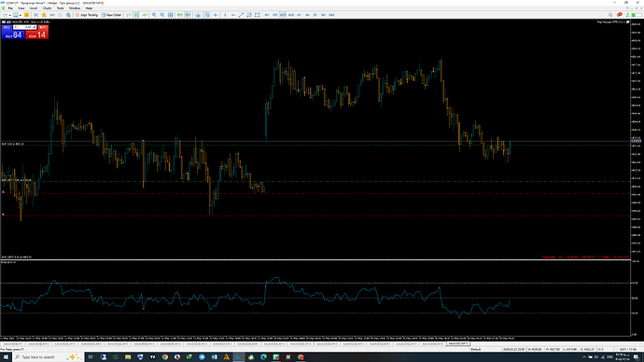Toggle chart shift

[x=188, y=15]
